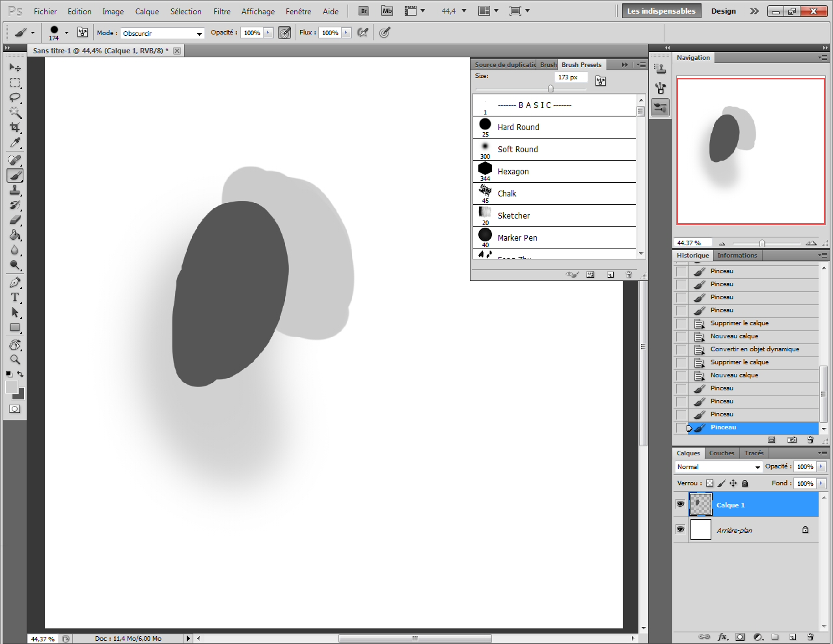Image resolution: width=833 pixels, height=644 pixels.
Task: Select the Design workspace
Action: pos(723,11)
